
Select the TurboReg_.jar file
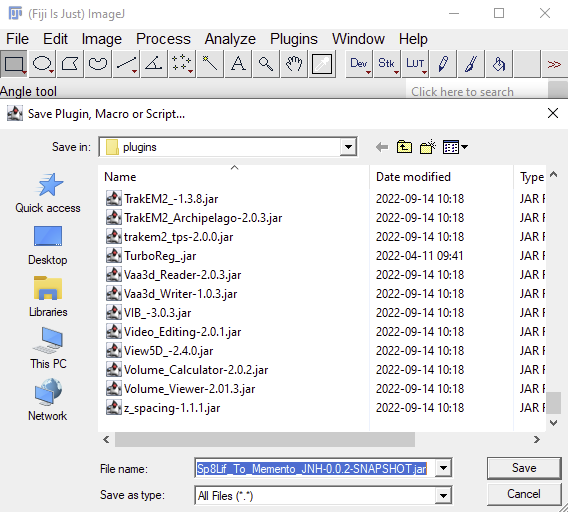pyautogui.click(x=160, y=256)
